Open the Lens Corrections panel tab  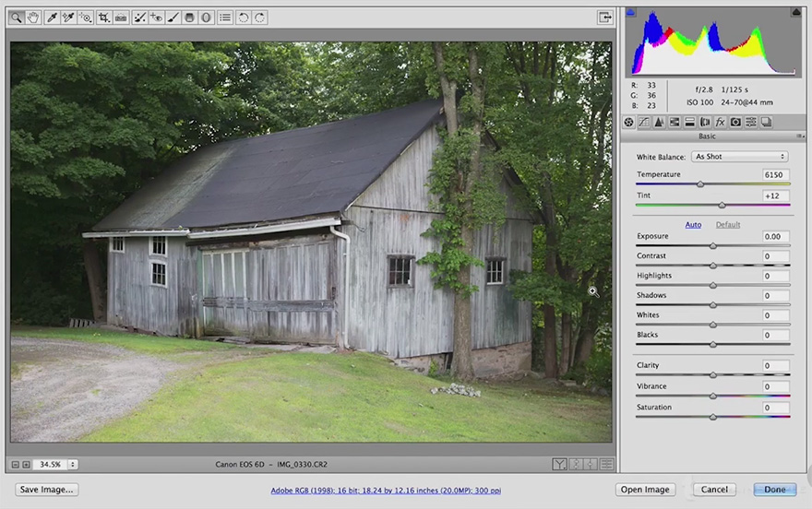(x=705, y=122)
